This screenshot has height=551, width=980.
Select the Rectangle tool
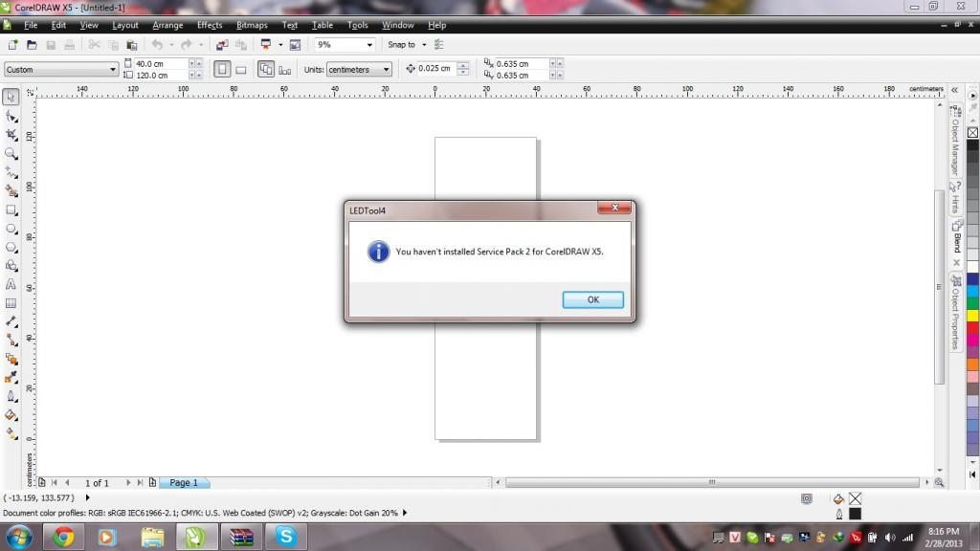11,209
